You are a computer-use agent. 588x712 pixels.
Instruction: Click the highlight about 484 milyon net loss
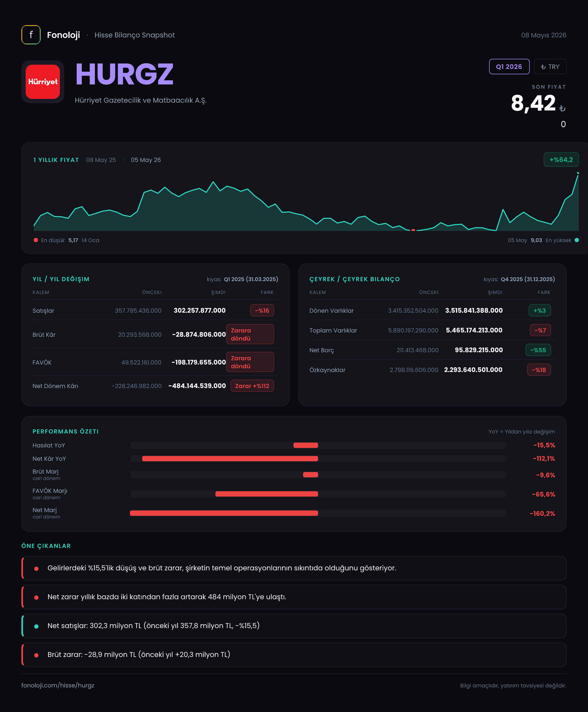pyautogui.click(x=294, y=597)
